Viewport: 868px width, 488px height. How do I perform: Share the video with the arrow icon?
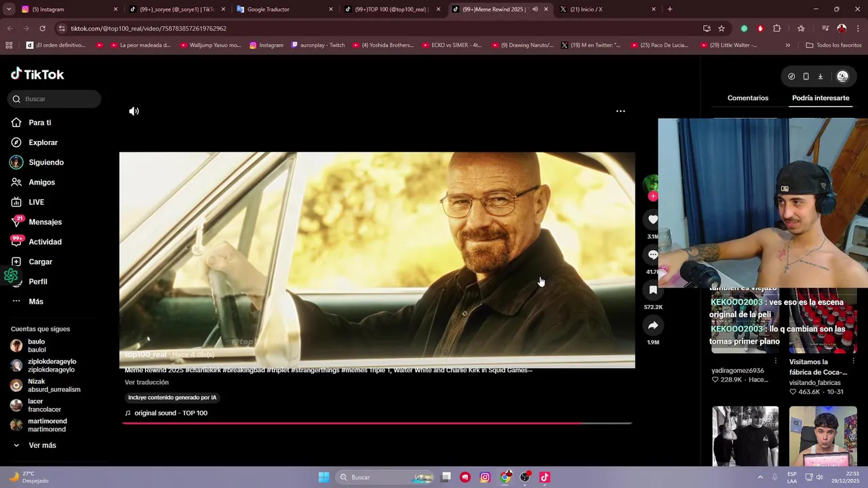click(652, 325)
